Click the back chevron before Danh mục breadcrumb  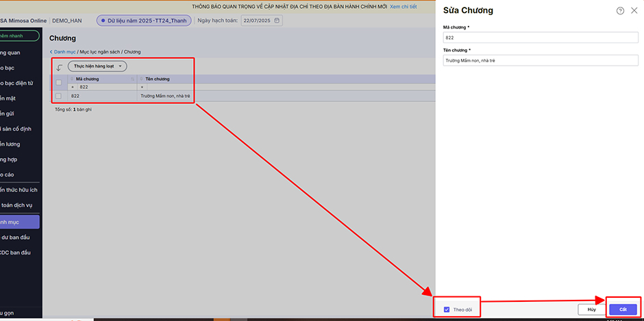tap(51, 52)
